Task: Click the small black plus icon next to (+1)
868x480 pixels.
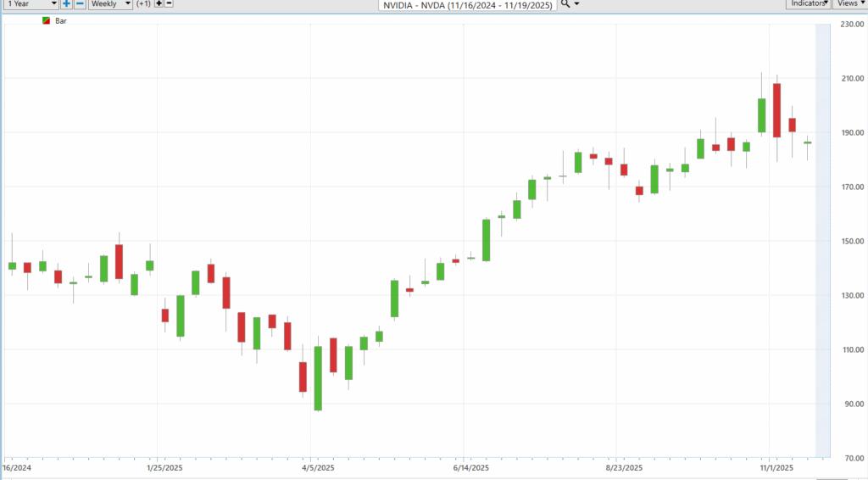Action: pyautogui.click(x=159, y=3)
